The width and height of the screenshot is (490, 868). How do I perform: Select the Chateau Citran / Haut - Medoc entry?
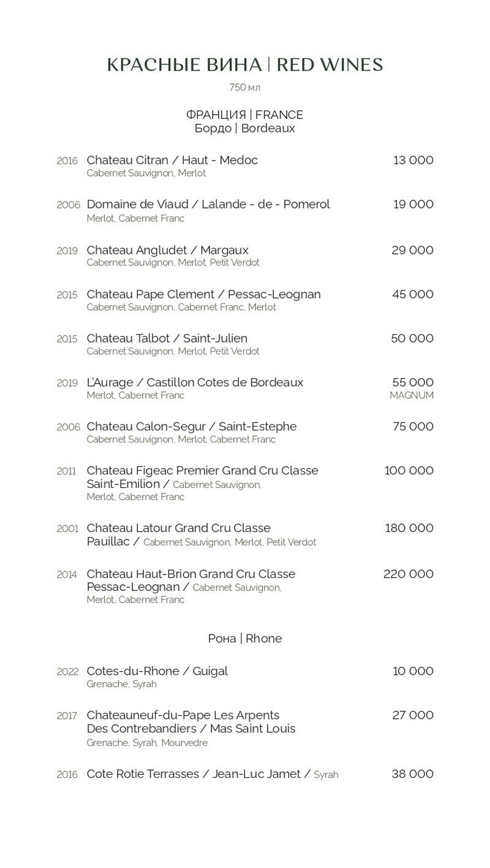point(172,160)
